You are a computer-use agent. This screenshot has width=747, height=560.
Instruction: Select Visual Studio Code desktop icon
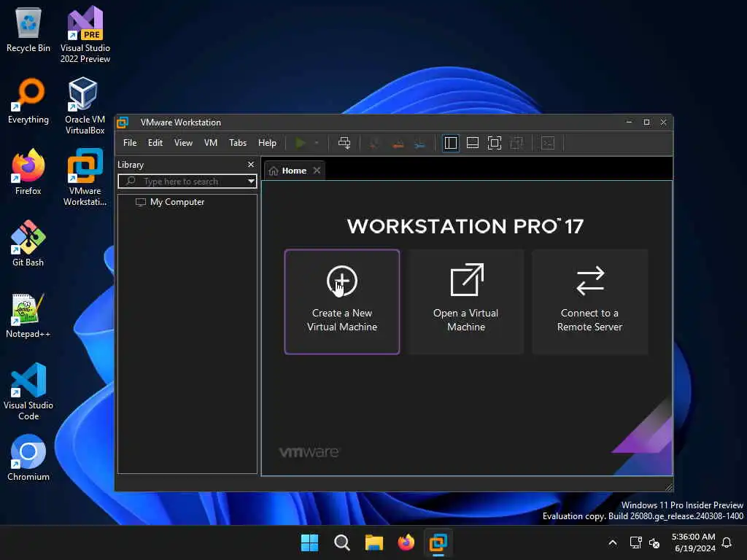click(28, 392)
